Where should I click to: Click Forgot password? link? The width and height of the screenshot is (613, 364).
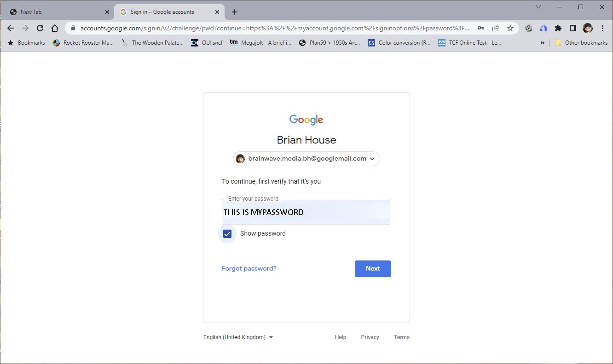tap(249, 269)
